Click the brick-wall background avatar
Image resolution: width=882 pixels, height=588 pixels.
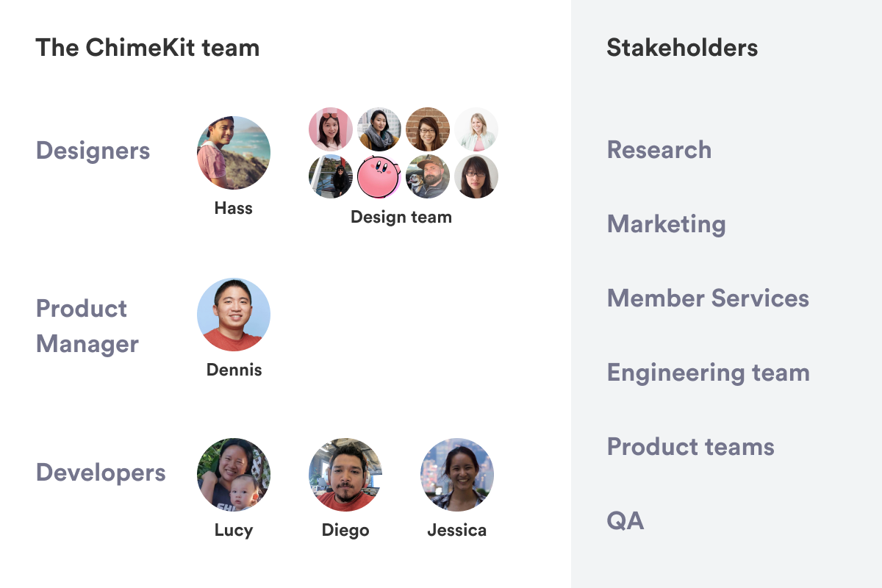[428, 129]
